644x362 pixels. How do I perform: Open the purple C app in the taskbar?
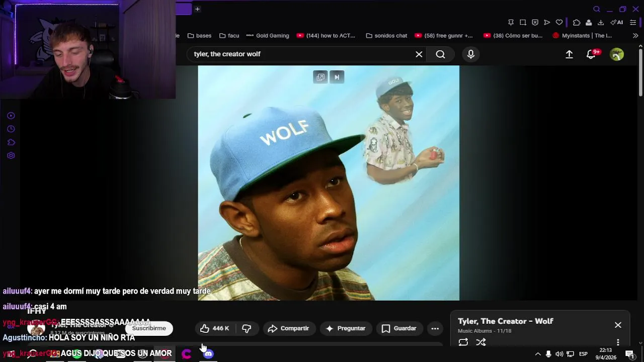pos(187,354)
